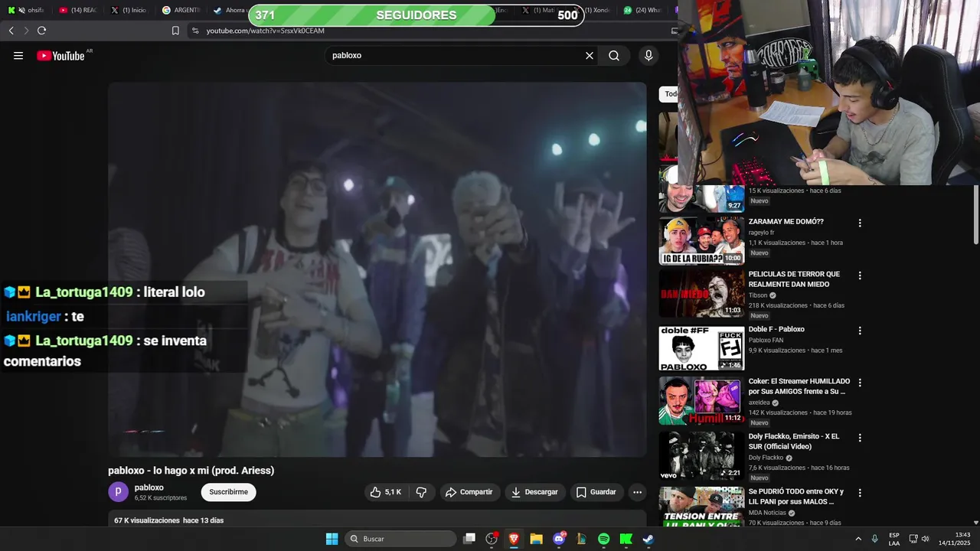Open Task View from the taskbar

point(469,539)
